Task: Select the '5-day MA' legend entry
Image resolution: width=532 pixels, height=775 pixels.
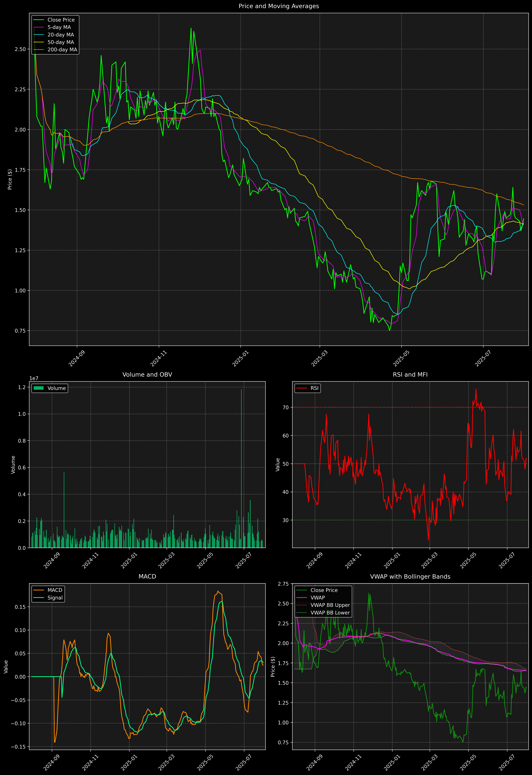Action: tap(59, 27)
